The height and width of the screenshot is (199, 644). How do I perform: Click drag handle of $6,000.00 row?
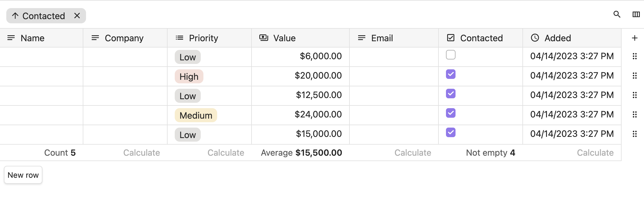(635, 56)
